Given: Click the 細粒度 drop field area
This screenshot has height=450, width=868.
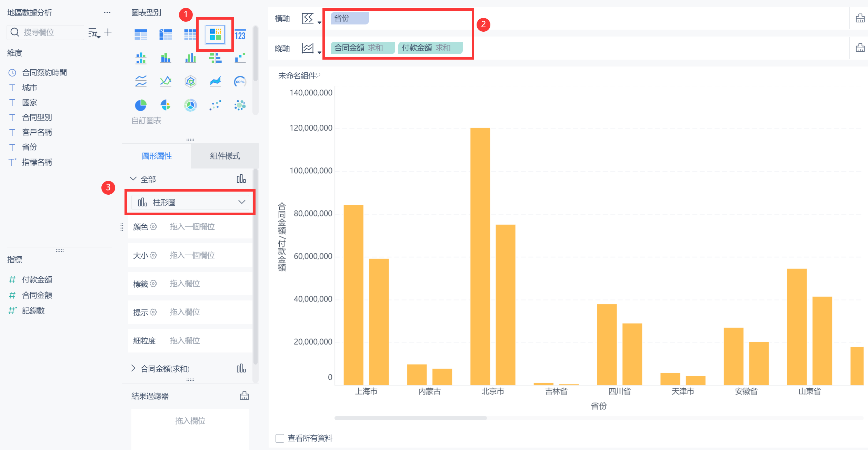Looking at the screenshot, I should pos(190,341).
